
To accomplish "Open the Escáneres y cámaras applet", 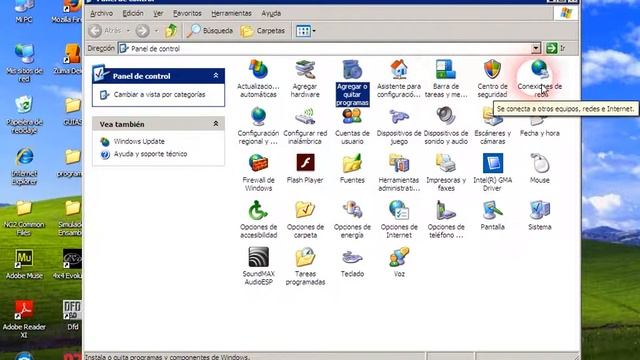I will (492, 126).
